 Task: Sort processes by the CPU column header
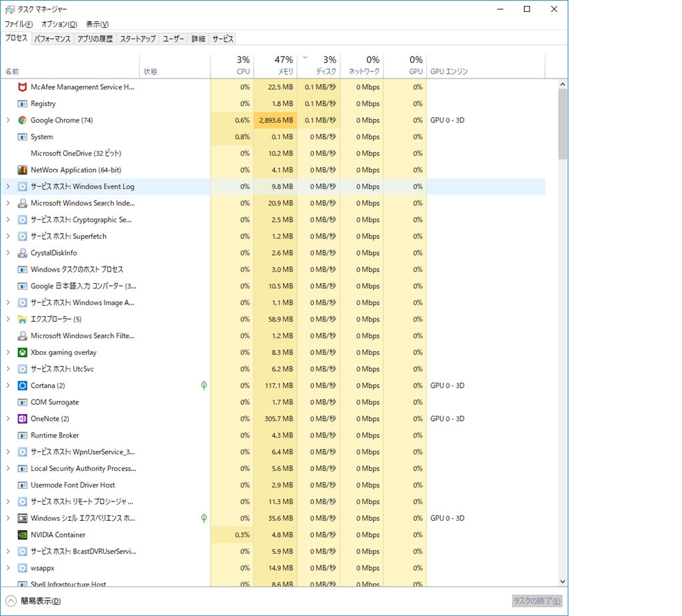[232, 66]
